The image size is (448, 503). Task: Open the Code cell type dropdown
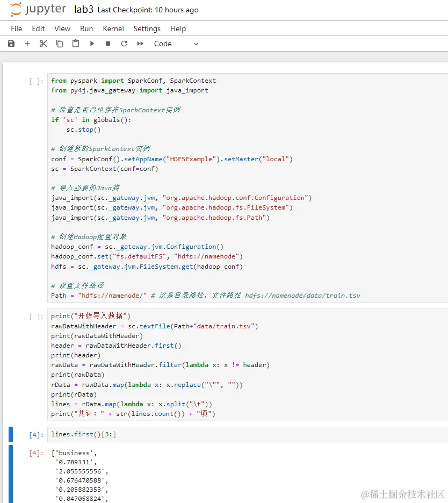coord(176,44)
